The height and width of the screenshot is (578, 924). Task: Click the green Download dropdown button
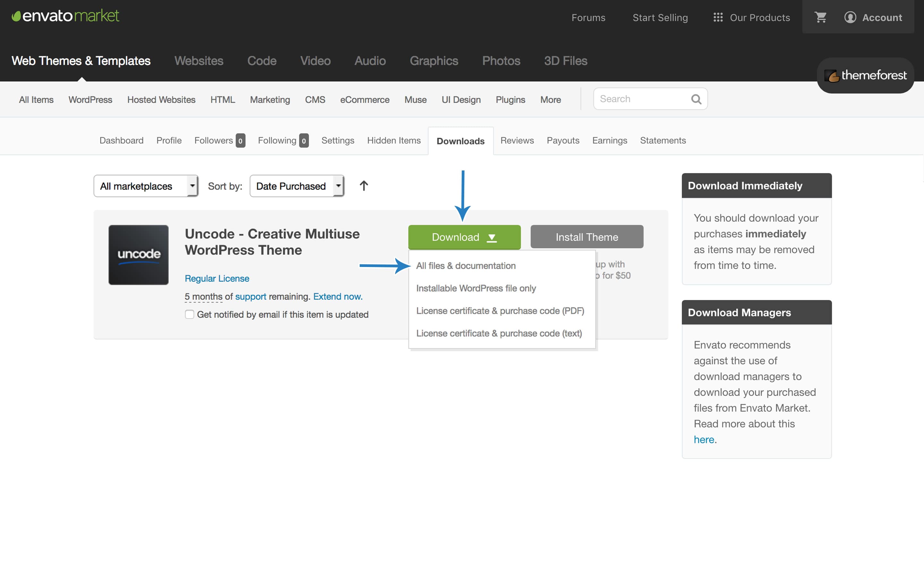click(464, 237)
